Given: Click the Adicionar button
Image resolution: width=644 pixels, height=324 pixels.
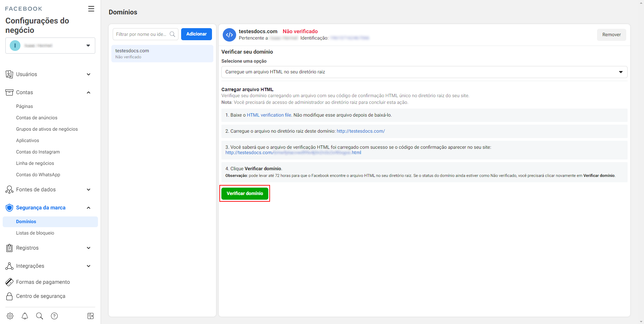Looking at the screenshot, I should pyautogui.click(x=197, y=34).
